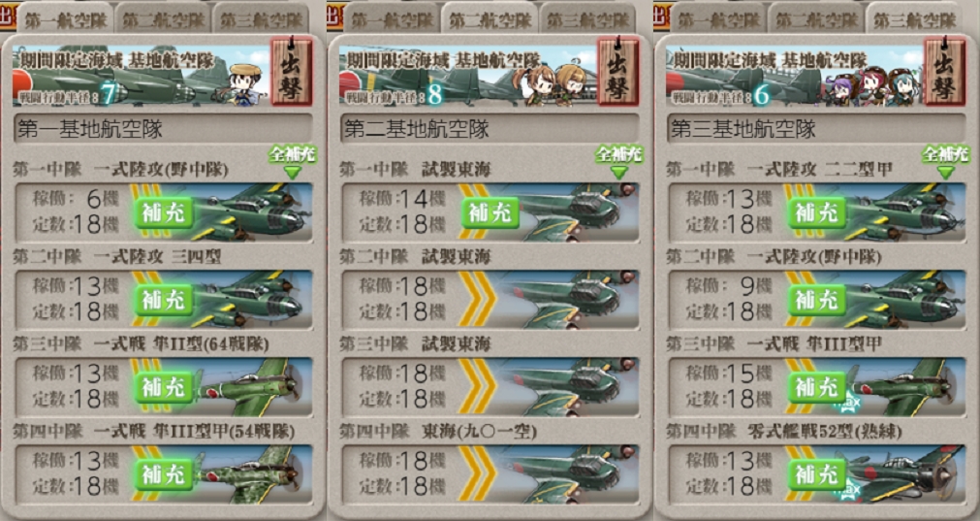The height and width of the screenshot is (521, 980).
Task: Click 補充 button on the 14-plane 試製東海 squadron
Action: point(490,212)
